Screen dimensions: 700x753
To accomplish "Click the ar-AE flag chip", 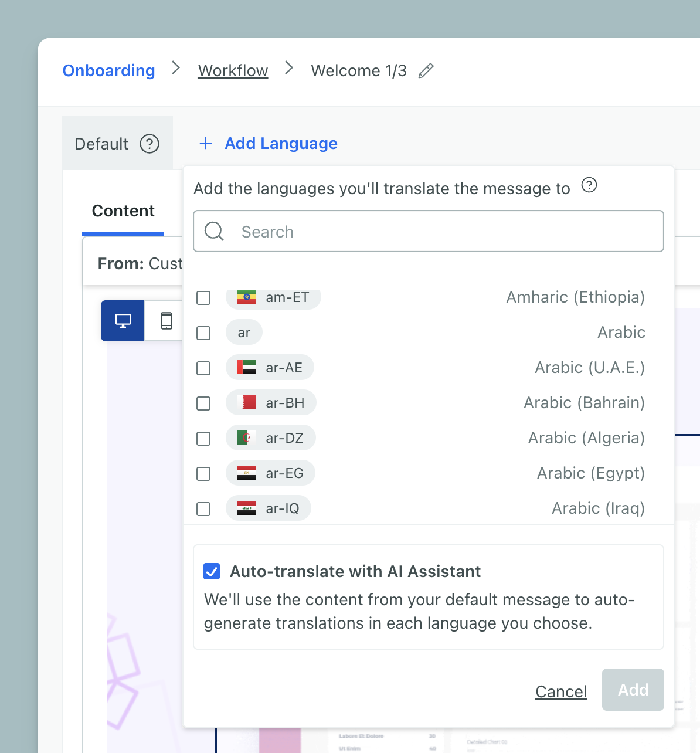I will 270,368.
